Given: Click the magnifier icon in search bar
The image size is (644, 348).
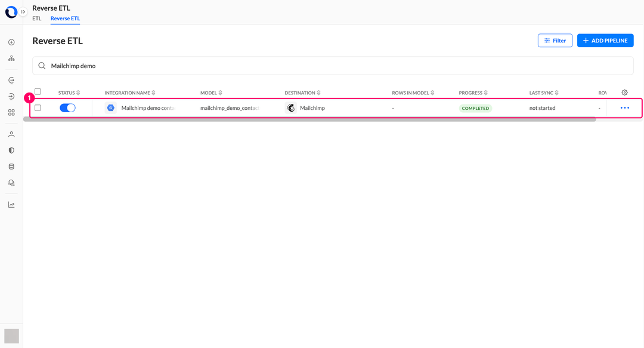Looking at the screenshot, I should (42, 66).
